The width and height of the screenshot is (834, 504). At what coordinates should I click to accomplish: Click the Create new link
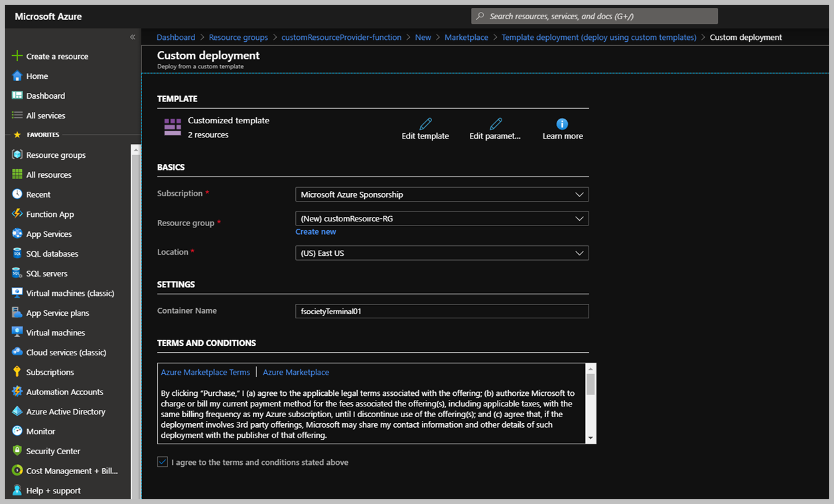316,232
